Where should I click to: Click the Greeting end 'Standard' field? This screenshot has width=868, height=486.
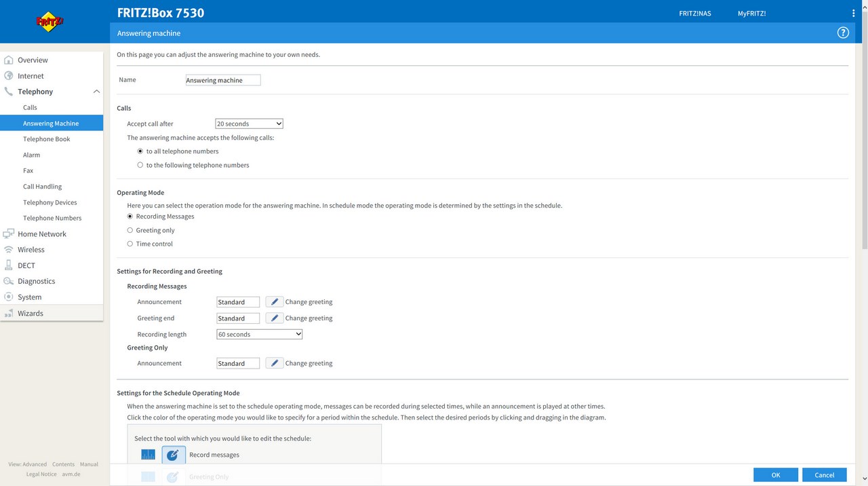tap(238, 318)
